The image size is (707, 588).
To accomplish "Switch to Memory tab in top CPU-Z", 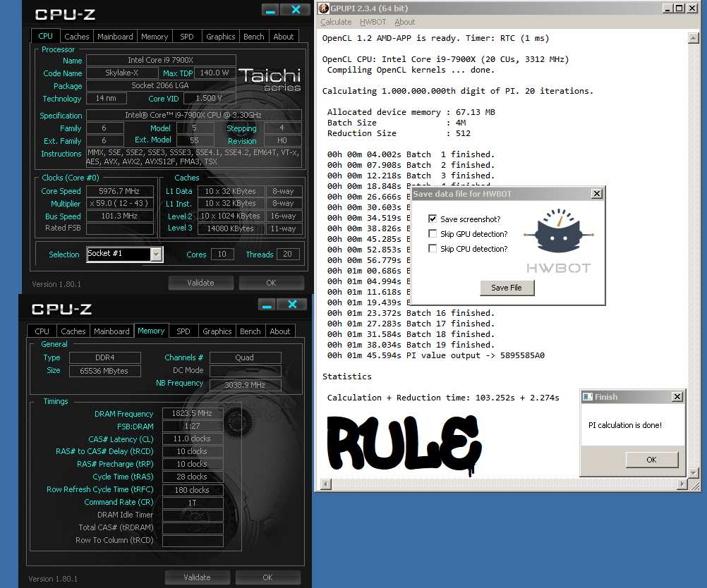I will point(155,37).
